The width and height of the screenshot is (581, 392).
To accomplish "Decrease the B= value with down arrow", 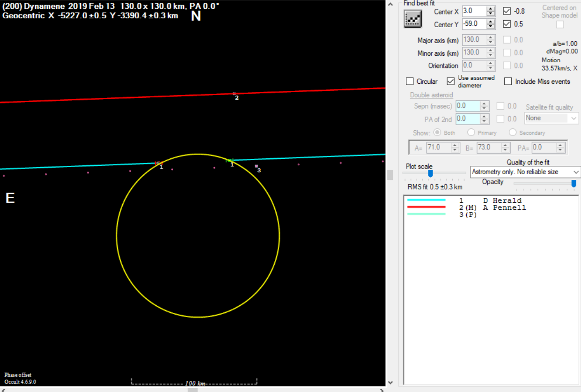I will pyautogui.click(x=506, y=150).
